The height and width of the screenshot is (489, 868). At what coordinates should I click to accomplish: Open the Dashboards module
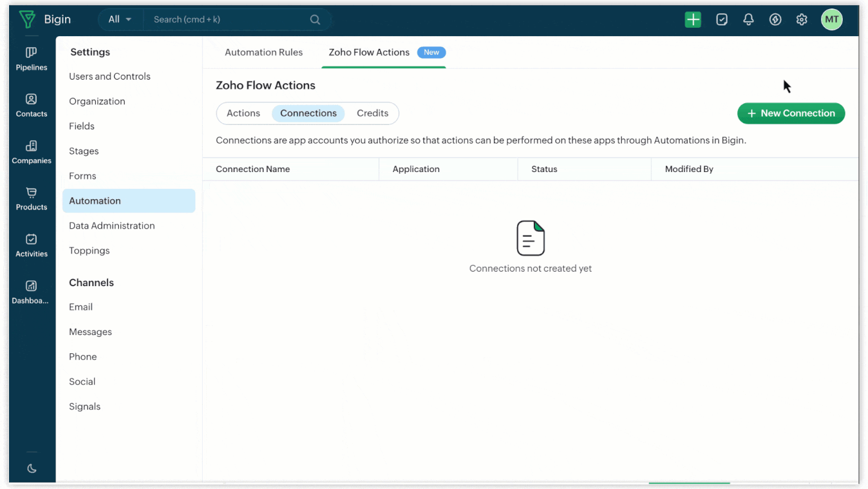point(31,292)
